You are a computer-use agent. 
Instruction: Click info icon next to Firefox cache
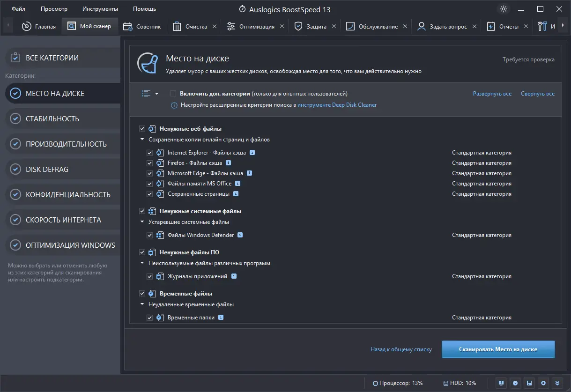(x=229, y=163)
